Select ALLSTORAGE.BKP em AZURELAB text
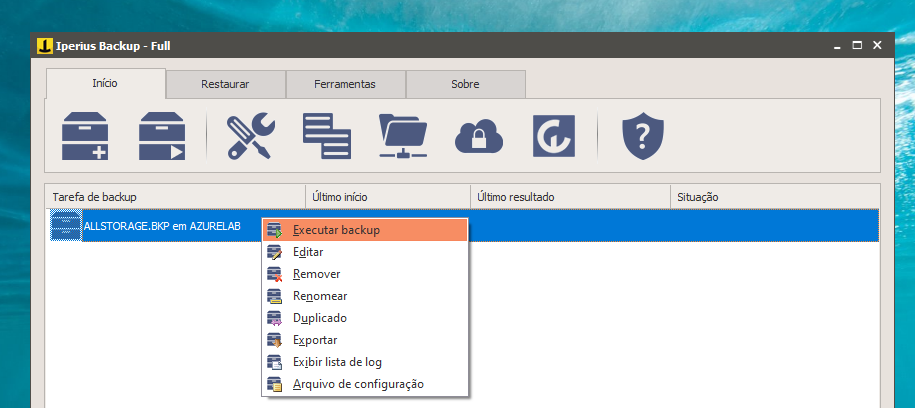Screen dimensions: 915x408 [162, 226]
